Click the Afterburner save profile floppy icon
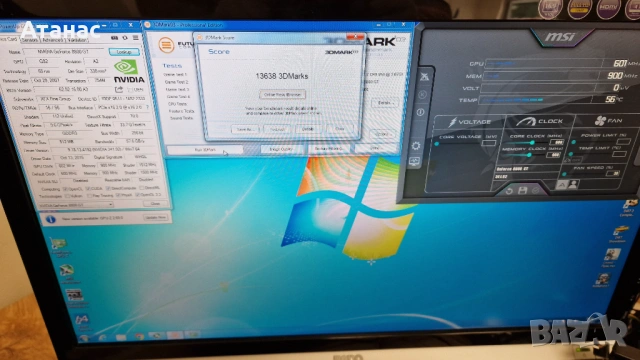Image resolution: width=640 pixels, height=360 pixels. (522, 190)
